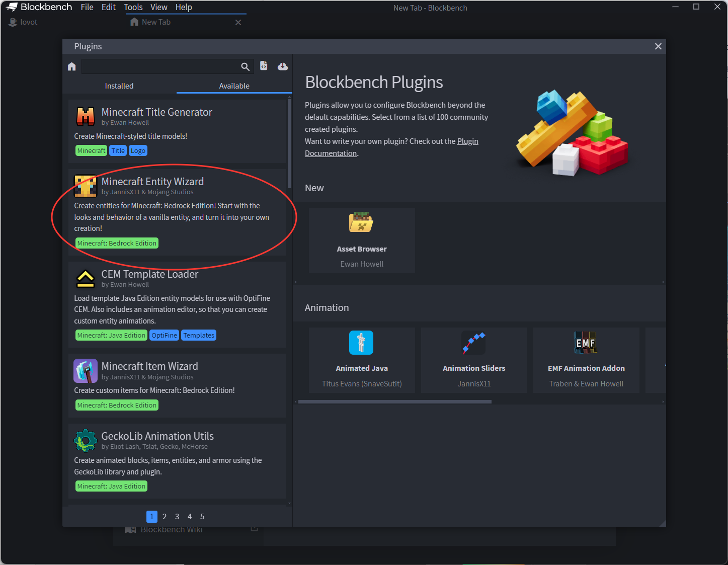Click the Asset Browser folder icon
This screenshot has height=565, width=728.
click(x=361, y=222)
